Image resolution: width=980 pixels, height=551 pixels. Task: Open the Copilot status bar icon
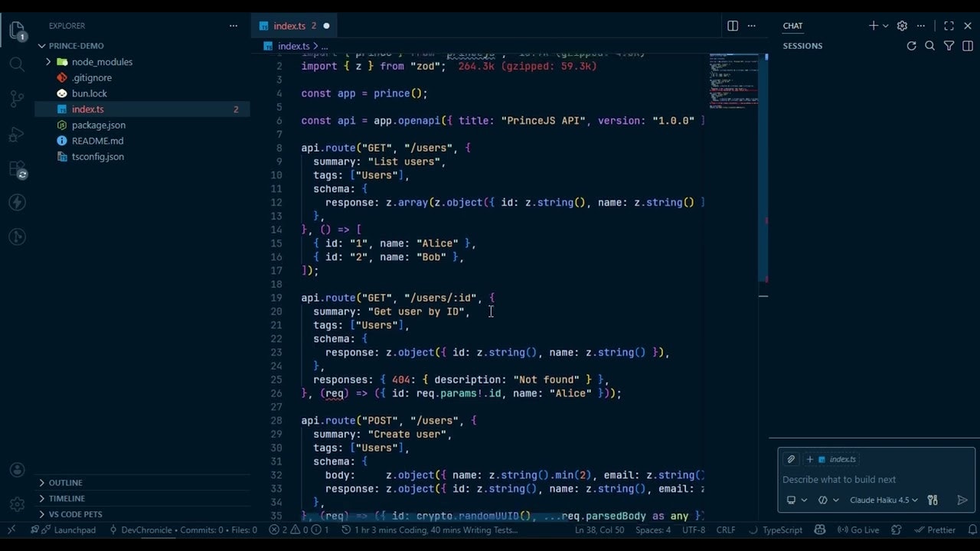[x=820, y=530]
